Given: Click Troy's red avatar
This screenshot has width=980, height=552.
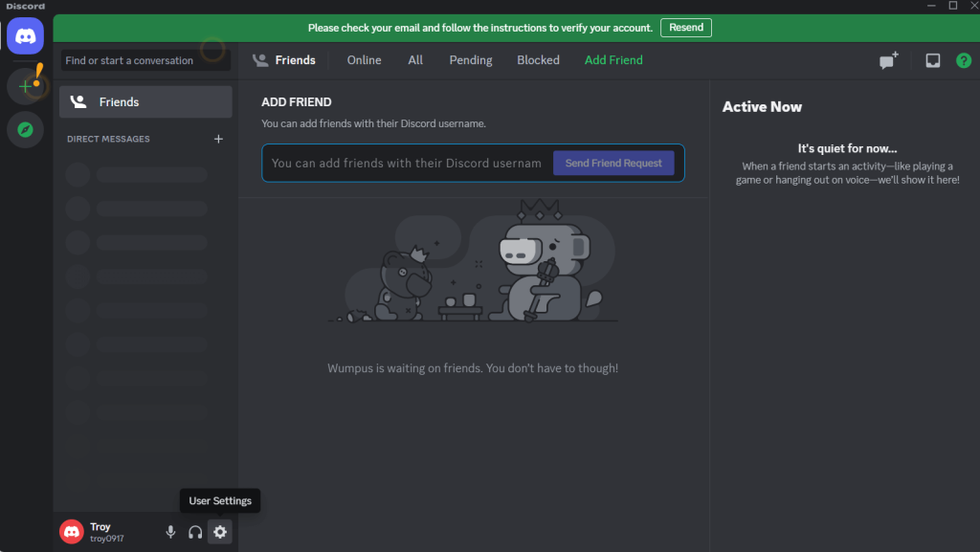Looking at the screenshot, I should (x=72, y=532).
